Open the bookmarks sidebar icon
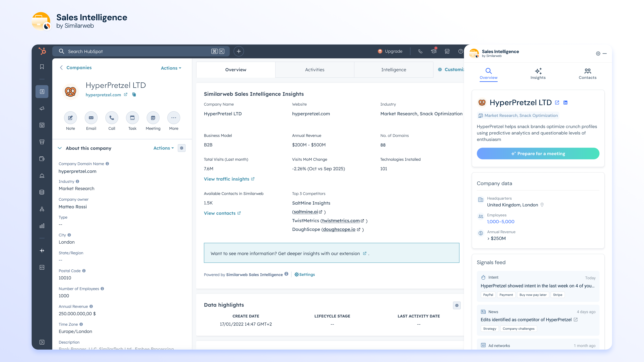This screenshot has height=362, width=644. (42, 67)
